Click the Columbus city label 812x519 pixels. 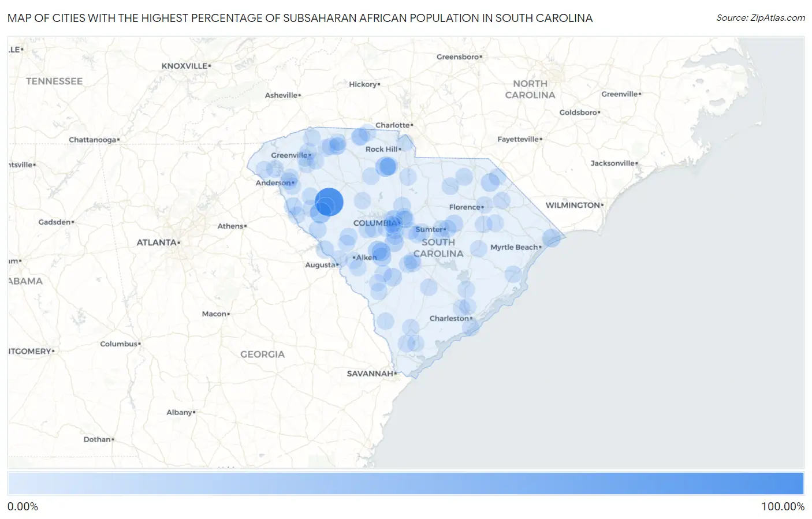[120, 344]
